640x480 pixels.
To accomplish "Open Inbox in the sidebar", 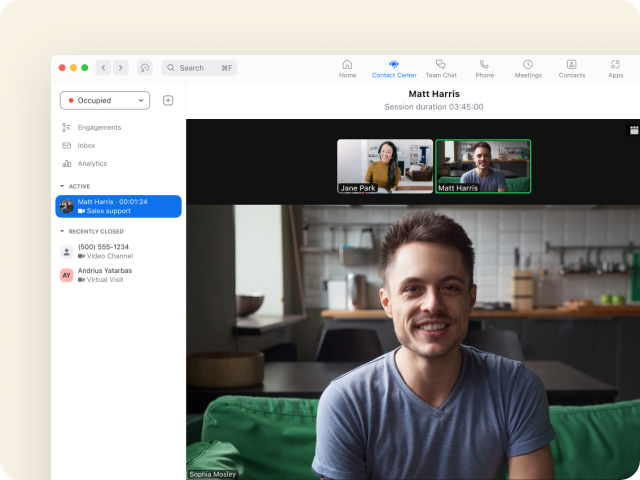I will coord(86,145).
